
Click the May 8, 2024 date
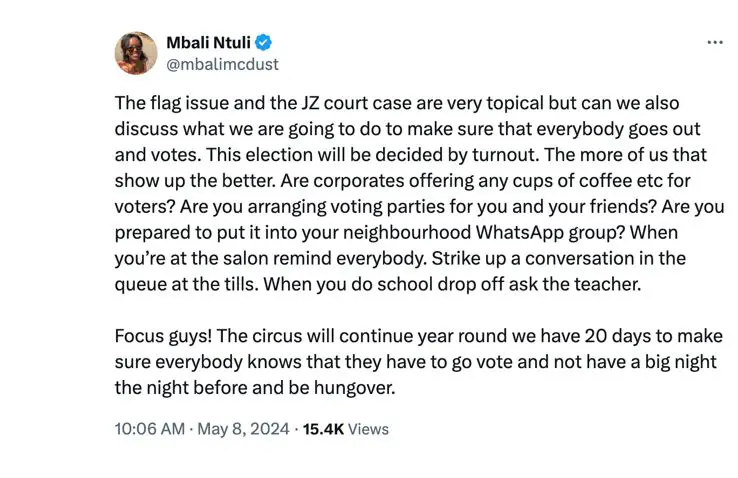click(x=243, y=429)
